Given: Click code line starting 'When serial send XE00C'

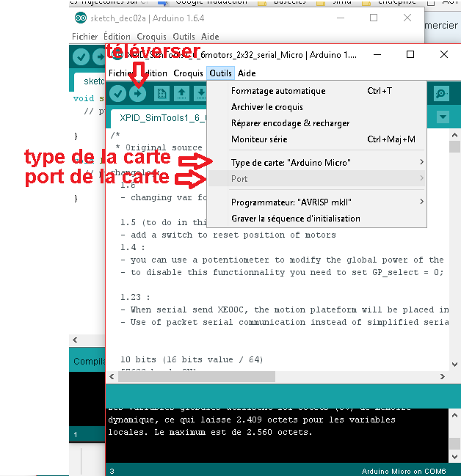Looking at the screenshot, I should [x=285, y=310].
